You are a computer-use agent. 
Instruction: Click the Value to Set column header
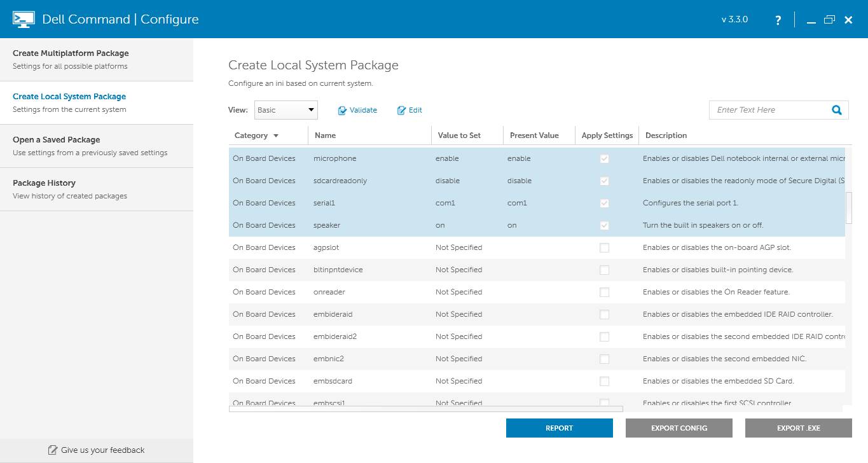(x=459, y=135)
